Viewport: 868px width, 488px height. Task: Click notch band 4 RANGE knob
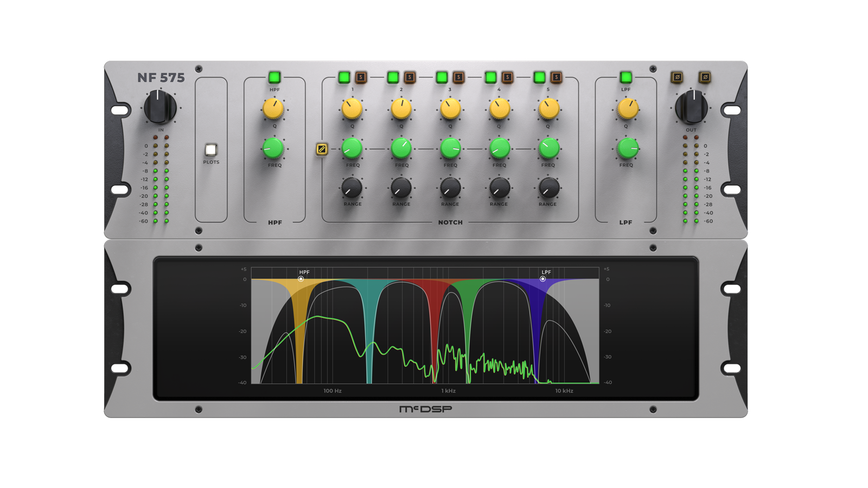[x=499, y=188]
